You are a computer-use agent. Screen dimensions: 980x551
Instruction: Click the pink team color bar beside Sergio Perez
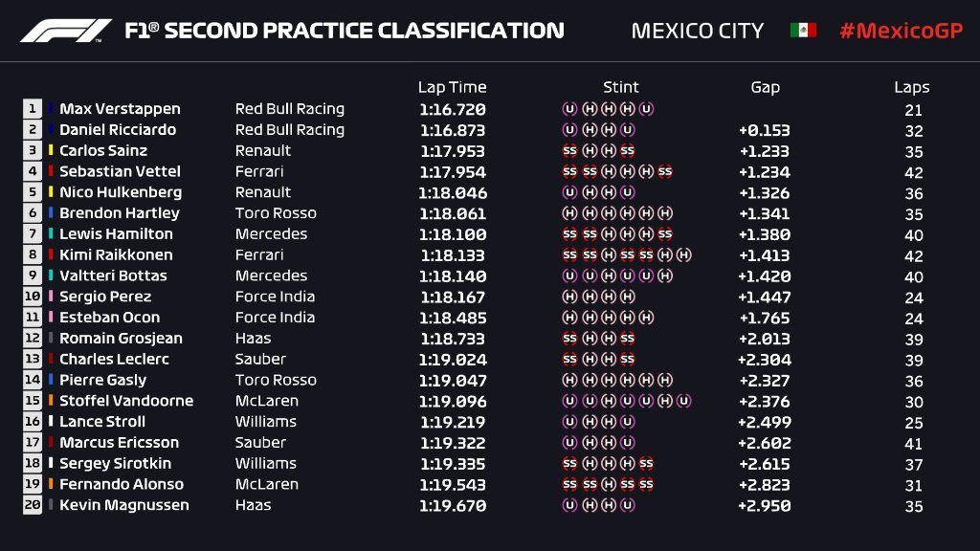pos(51,297)
